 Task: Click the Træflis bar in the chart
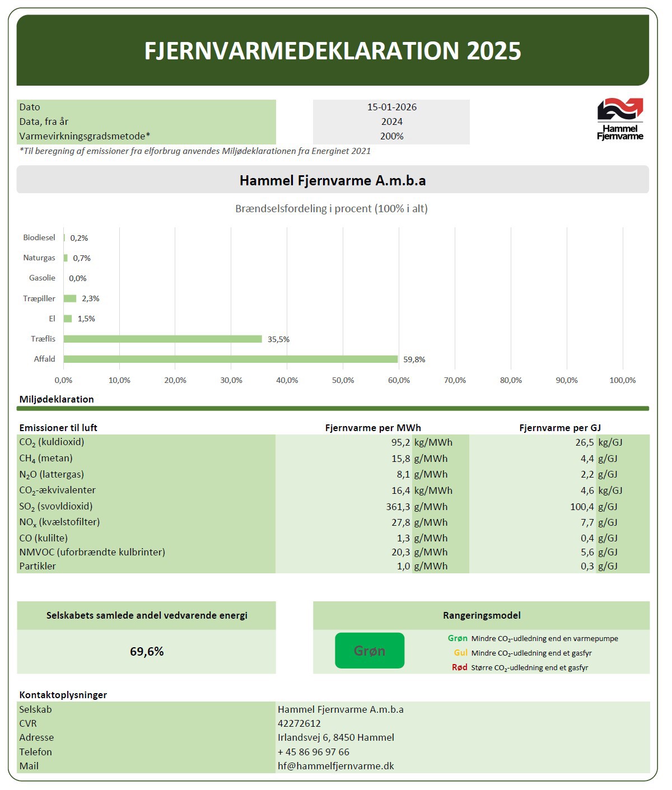[162, 339]
